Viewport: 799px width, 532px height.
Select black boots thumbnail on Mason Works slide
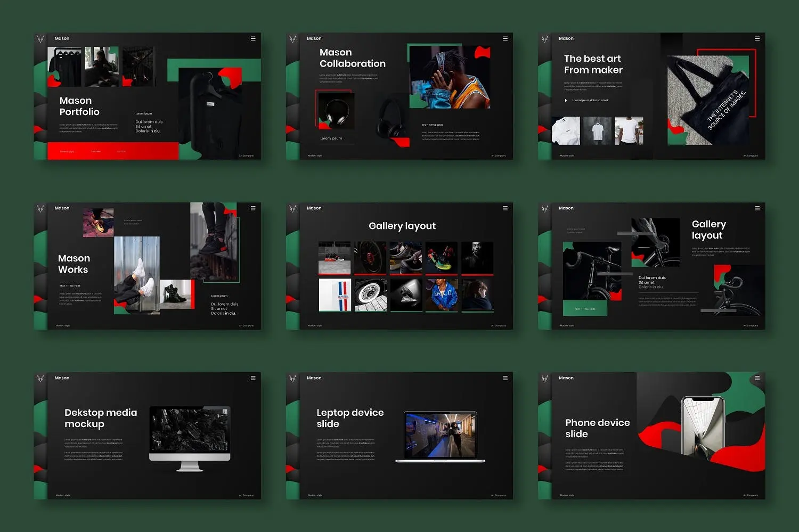(x=176, y=294)
